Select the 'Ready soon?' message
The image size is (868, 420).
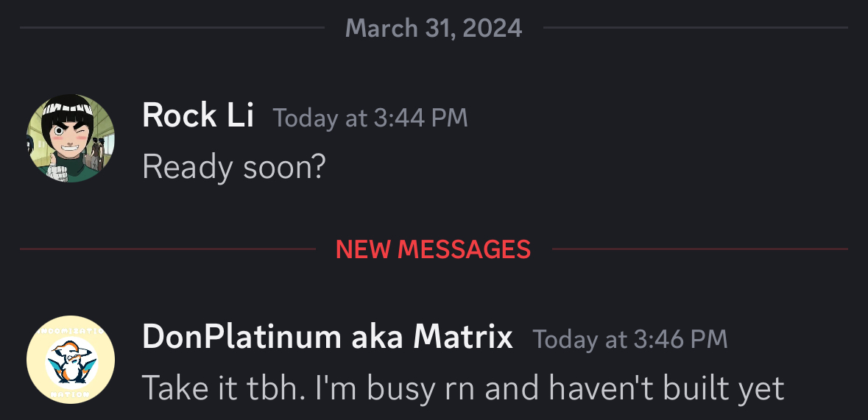pos(233,167)
